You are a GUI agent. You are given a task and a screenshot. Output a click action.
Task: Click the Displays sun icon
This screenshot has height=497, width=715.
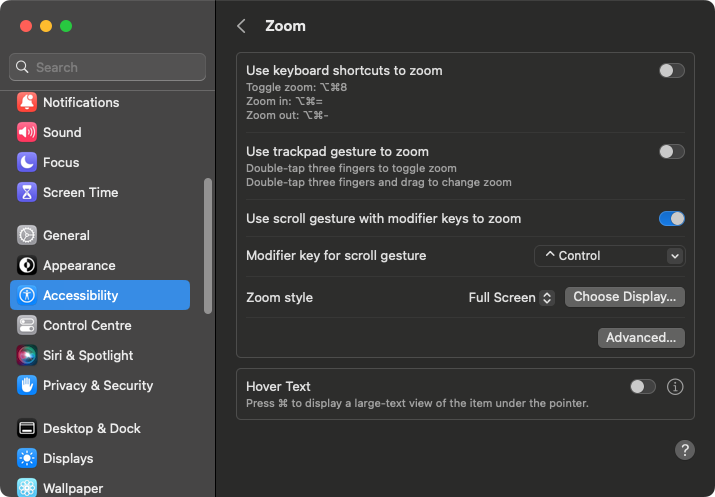(27, 458)
